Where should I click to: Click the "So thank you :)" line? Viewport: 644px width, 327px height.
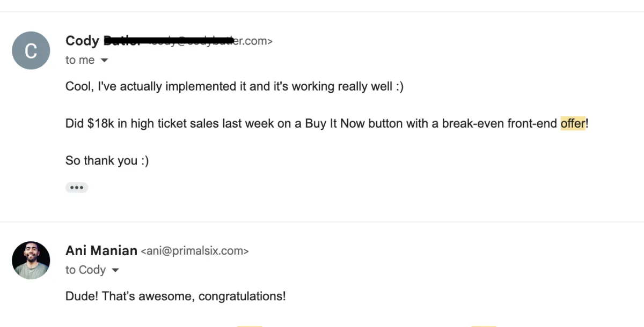point(107,160)
